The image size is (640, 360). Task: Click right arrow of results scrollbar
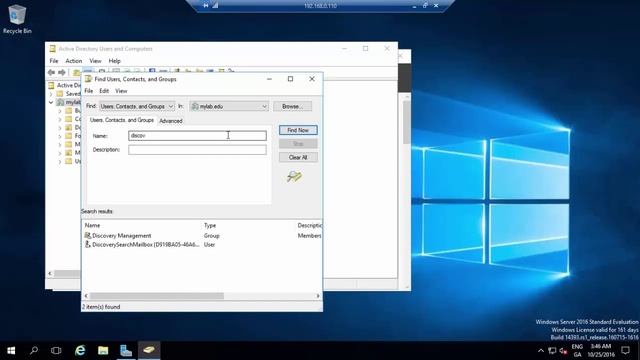(x=318, y=296)
